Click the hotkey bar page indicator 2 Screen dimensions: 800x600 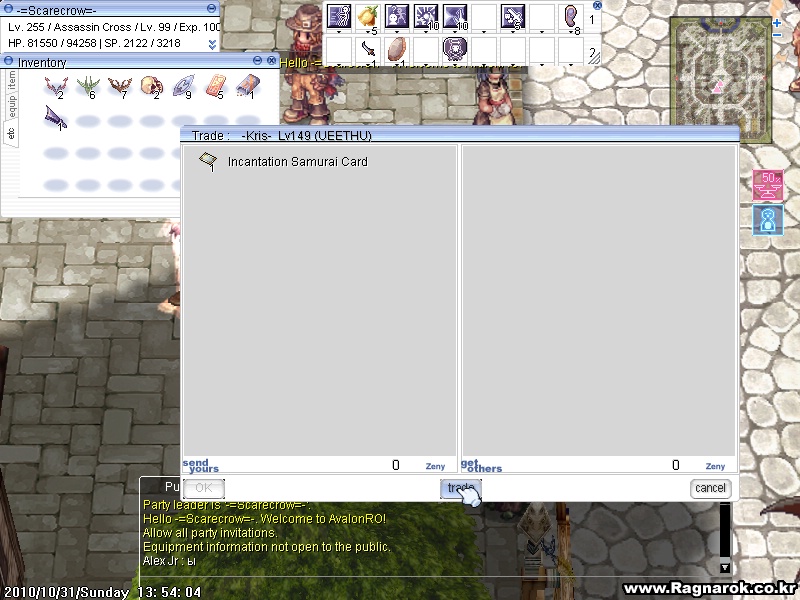click(592, 52)
